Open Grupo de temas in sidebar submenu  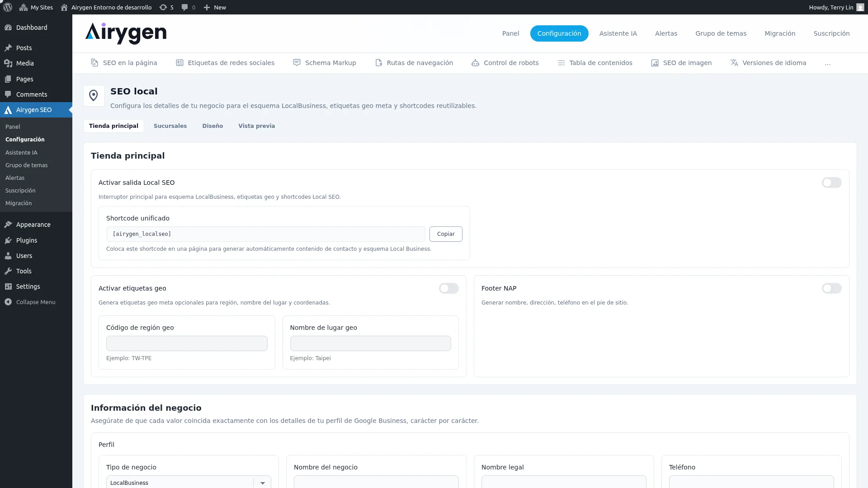tap(26, 165)
